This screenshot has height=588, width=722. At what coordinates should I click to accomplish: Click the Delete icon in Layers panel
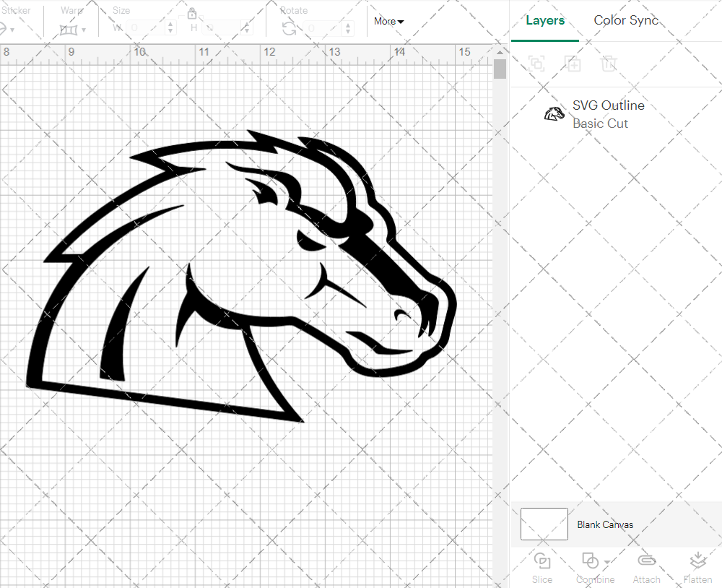pos(609,64)
